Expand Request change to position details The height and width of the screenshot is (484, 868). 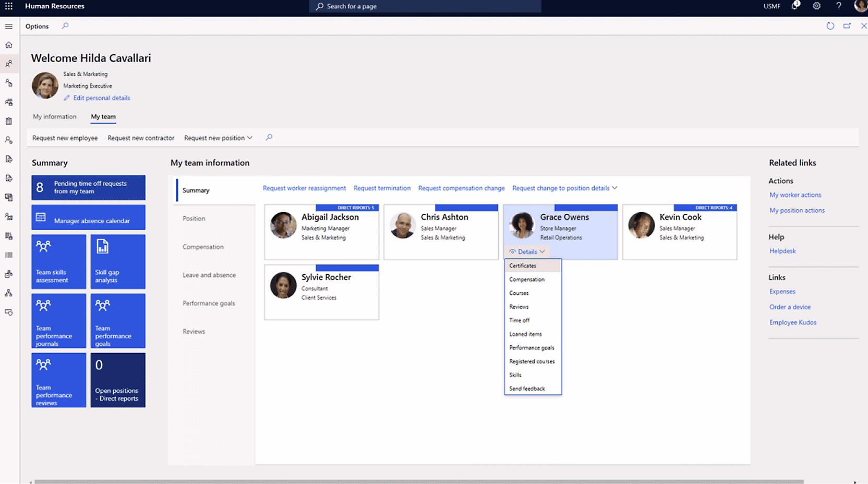[x=564, y=188]
